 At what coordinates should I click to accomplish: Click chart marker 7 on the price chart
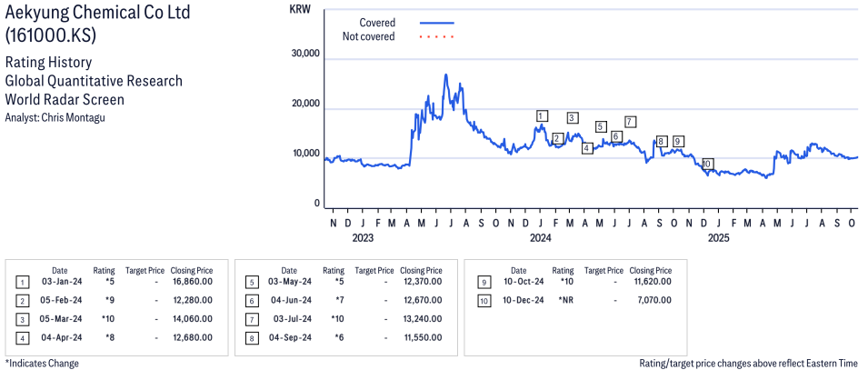pyautogui.click(x=630, y=122)
